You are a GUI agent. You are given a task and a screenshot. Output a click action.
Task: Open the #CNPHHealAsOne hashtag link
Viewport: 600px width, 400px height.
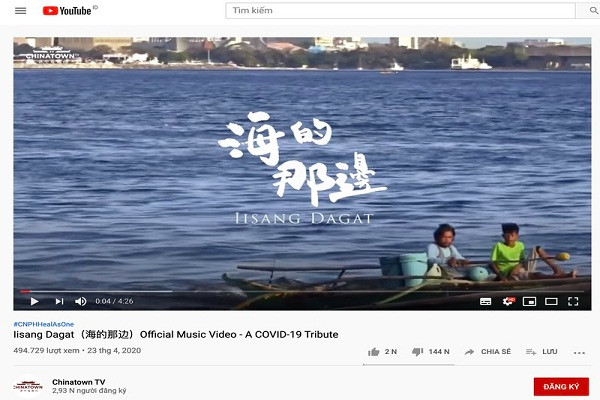click(44, 324)
